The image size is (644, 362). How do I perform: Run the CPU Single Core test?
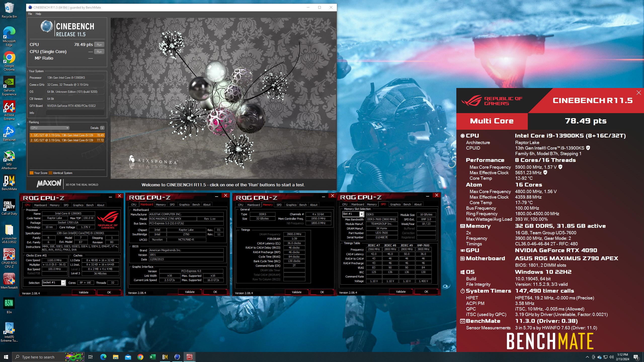(99, 52)
